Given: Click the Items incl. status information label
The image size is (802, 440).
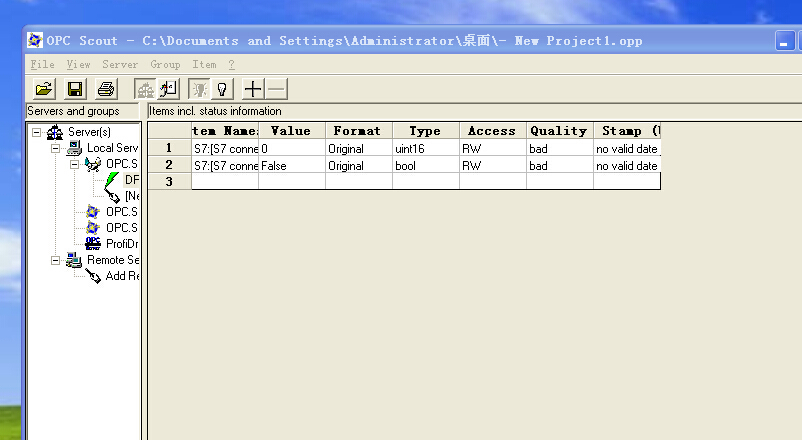Looking at the screenshot, I should coord(215,111).
